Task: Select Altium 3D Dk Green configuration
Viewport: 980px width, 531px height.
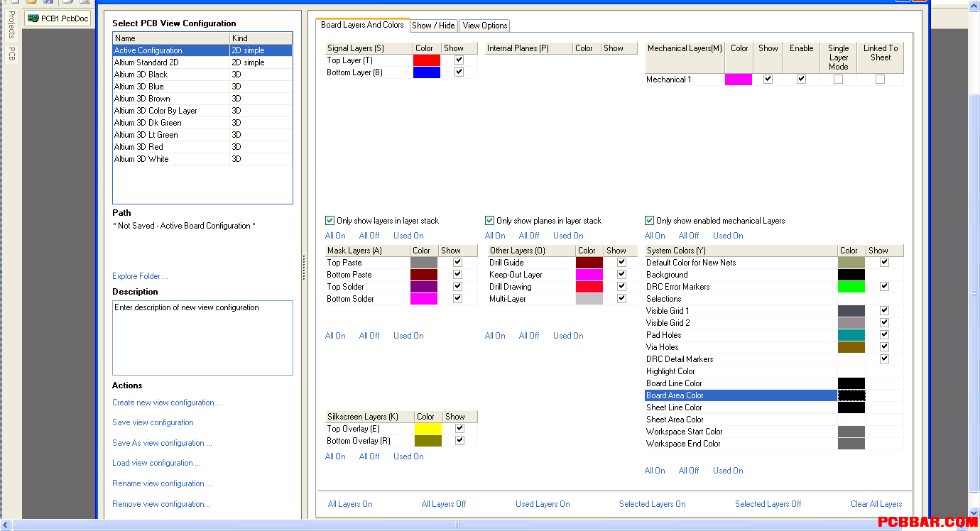Action: (x=202, y=123)
